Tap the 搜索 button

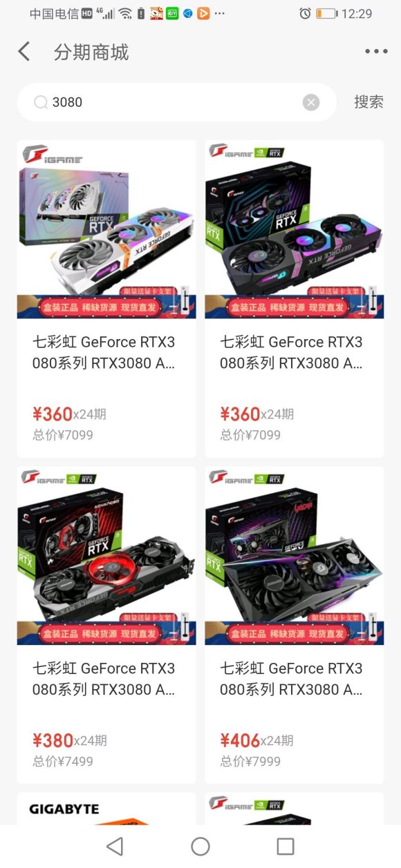click(369, 102)
